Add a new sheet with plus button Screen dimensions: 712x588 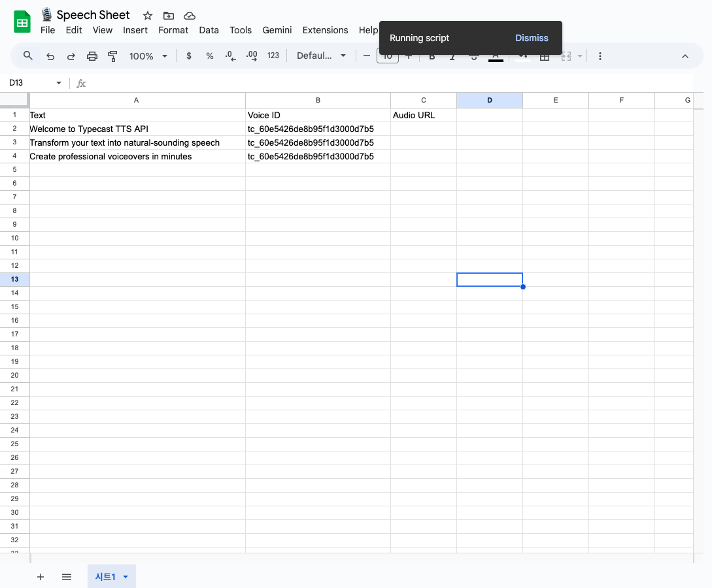(x=41, y=577)
